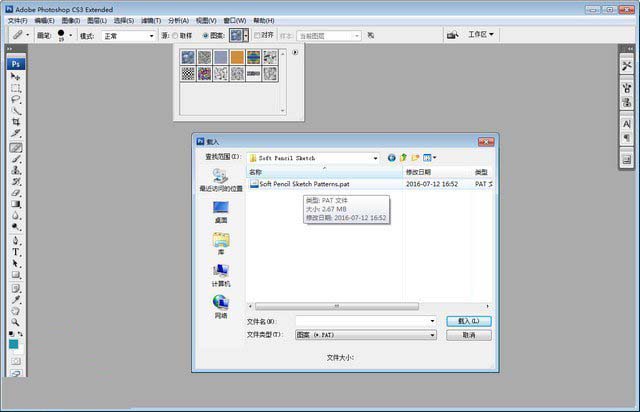Go to 计算机 in places bar
Viewport: 640px width, 412px height.
[221, 276]
